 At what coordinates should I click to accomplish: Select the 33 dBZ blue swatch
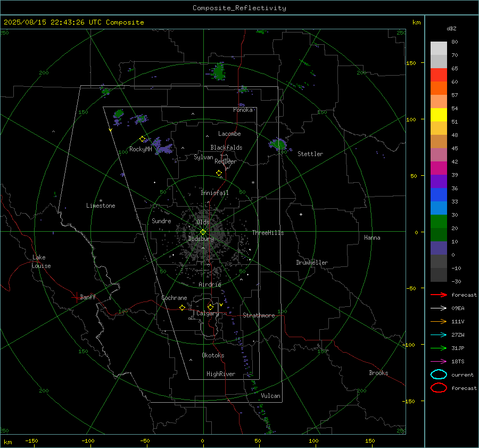click(439, 208)
